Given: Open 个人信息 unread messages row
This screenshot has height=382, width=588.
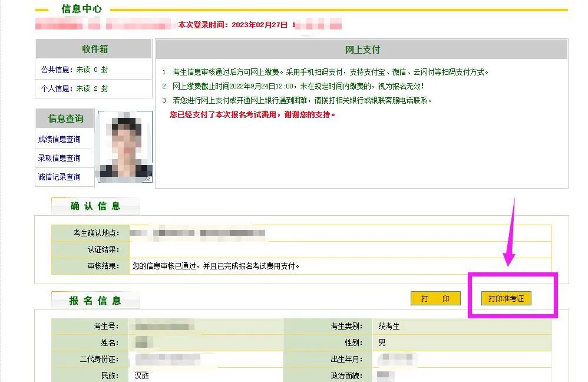Looking at the screenshot, I should point(93,88).
